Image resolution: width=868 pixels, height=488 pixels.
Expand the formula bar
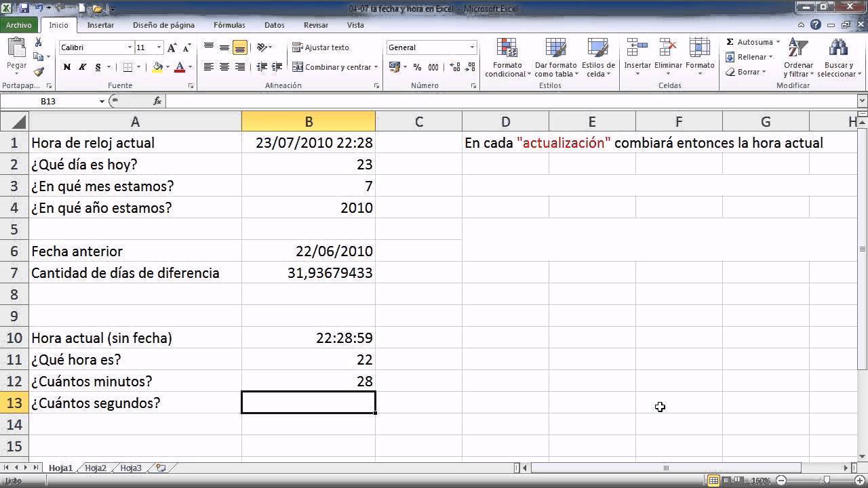coord(863,101)
